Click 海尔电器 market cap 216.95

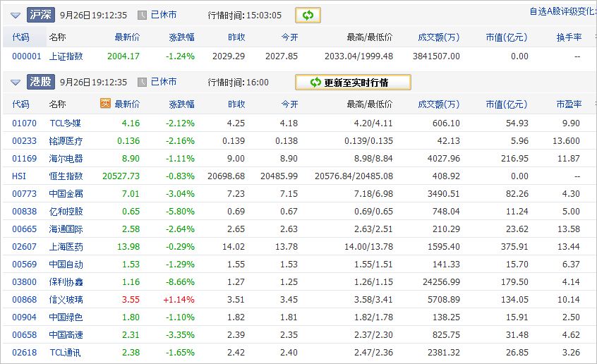click(x=514, y=159)
